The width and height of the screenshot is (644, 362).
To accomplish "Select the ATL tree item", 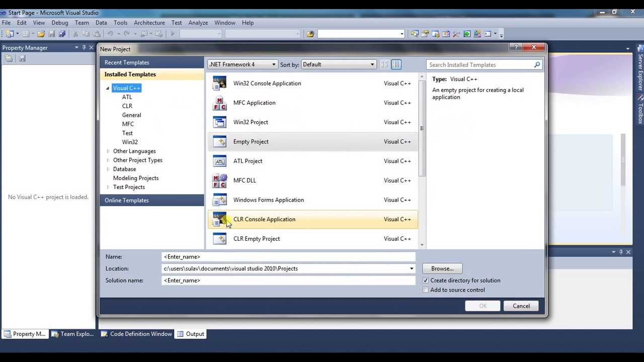I will 127,97.
